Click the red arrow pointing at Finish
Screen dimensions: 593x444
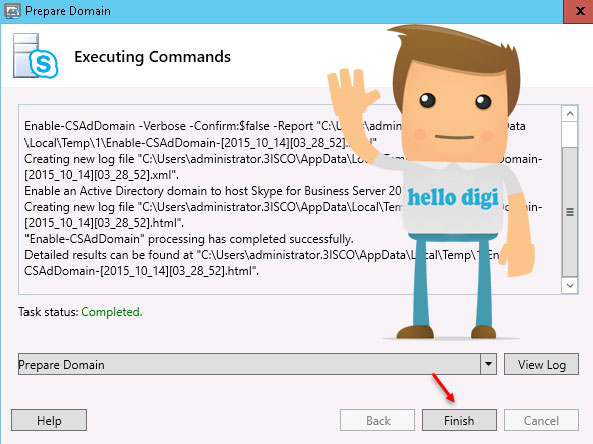[x=443, y=388]
